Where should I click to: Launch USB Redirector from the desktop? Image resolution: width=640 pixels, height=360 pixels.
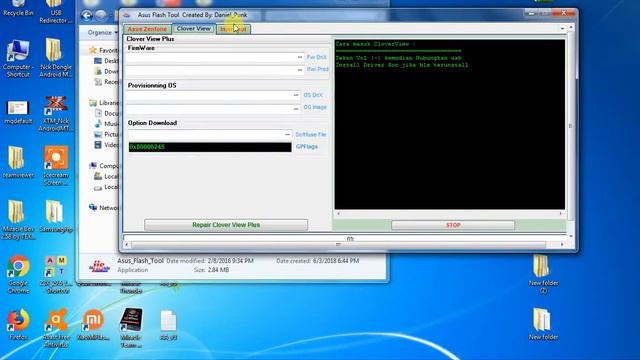56,11
